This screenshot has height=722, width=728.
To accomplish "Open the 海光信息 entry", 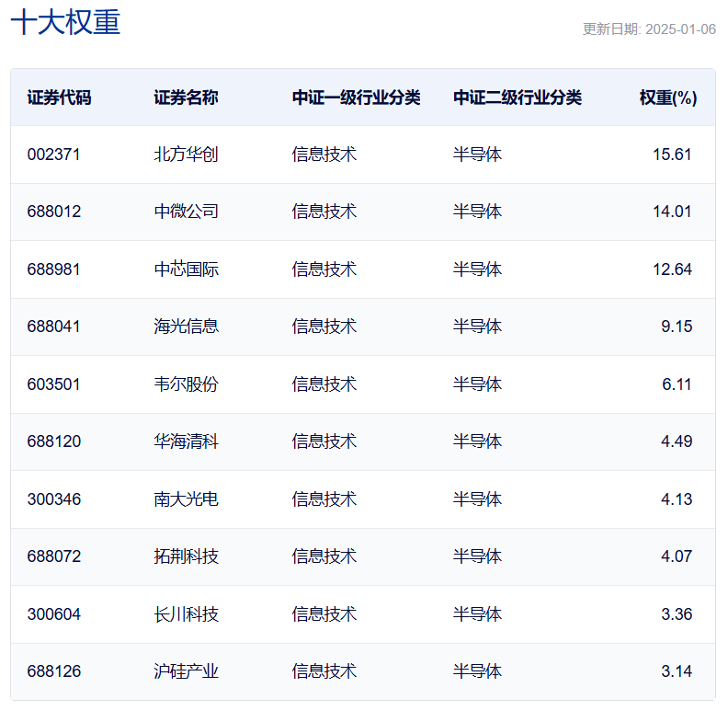I will tap(187, 327).
